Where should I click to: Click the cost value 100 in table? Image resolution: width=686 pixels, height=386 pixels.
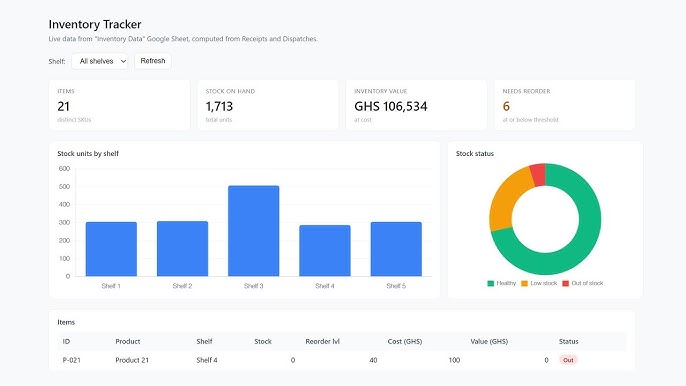click(454, 360)
